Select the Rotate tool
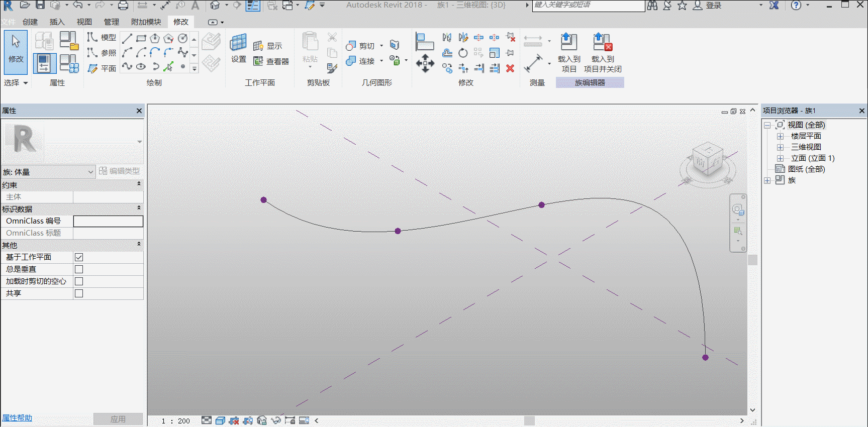The width and height of the screenshot is (868, 427). [463, 53]
